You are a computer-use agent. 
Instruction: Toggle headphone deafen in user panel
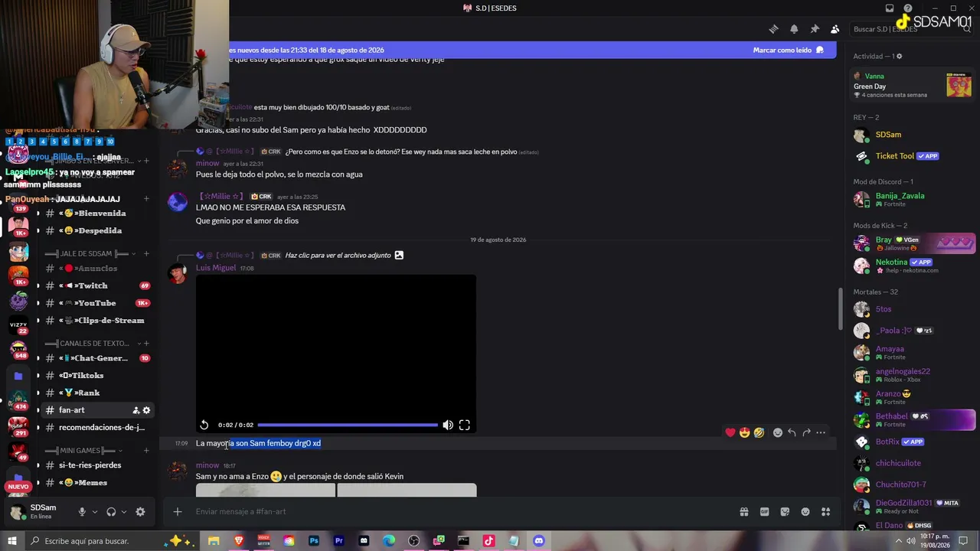pos(111,512)
